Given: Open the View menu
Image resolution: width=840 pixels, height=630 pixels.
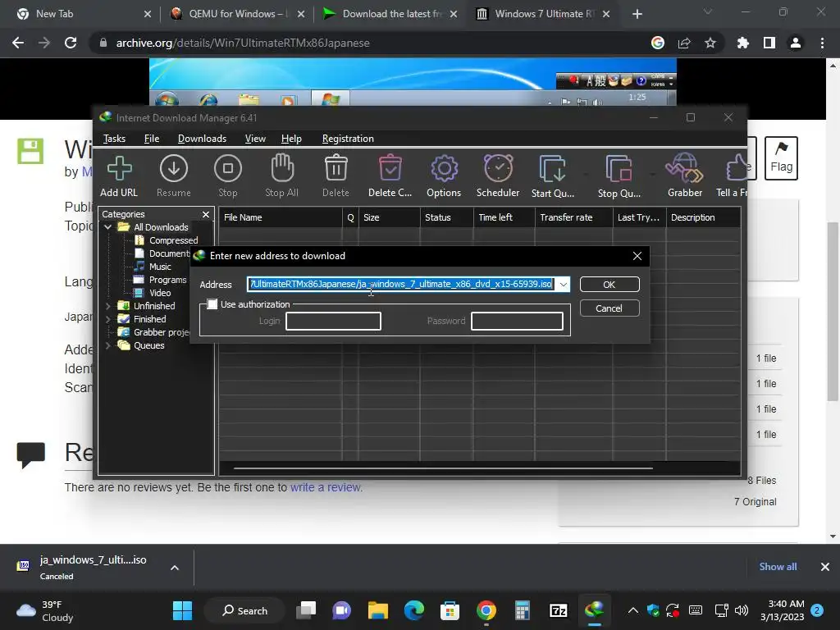Looking at the screenshot, I should (x=255, y=139).
